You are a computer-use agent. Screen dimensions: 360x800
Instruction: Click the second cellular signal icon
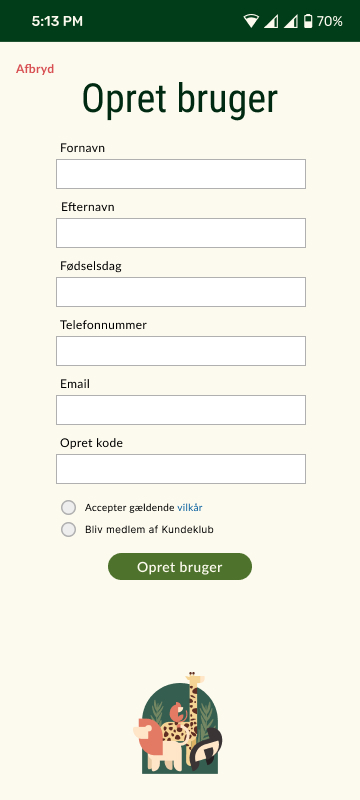click(291, 21)
